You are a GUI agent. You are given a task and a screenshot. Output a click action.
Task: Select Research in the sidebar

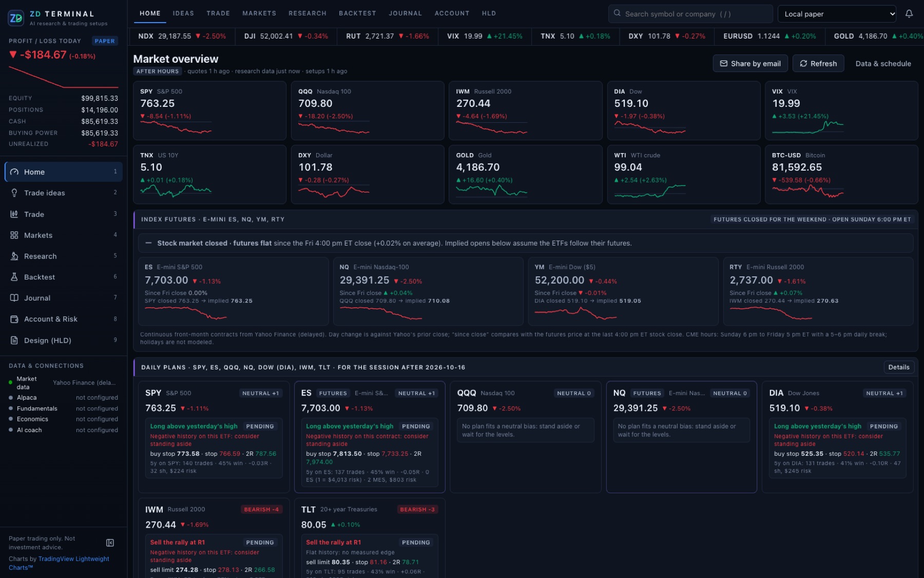tap(64, 256)
